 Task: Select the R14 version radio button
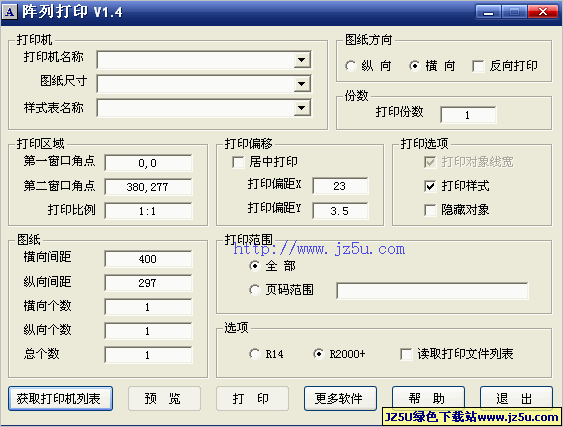[x=255, y=354]
